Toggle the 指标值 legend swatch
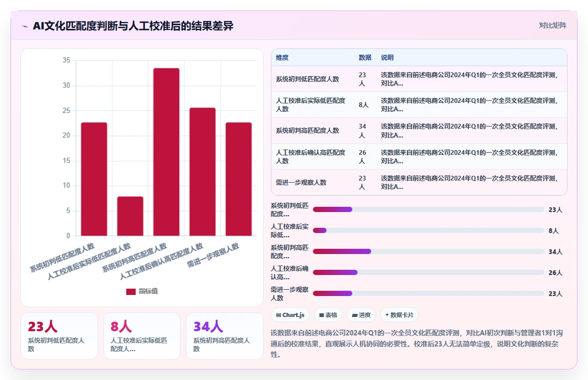Image resolution: width=588 pixels, height=380 pixels. point(131,291)
